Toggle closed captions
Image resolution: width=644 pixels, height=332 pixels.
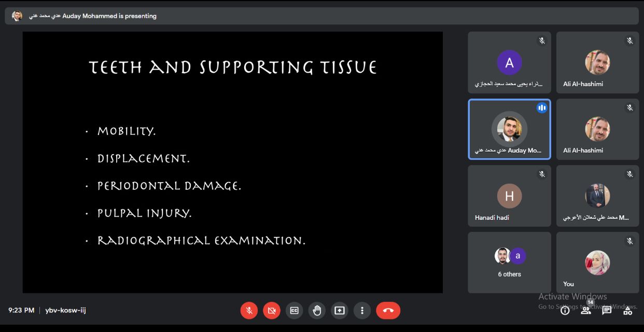pos(294,310)
